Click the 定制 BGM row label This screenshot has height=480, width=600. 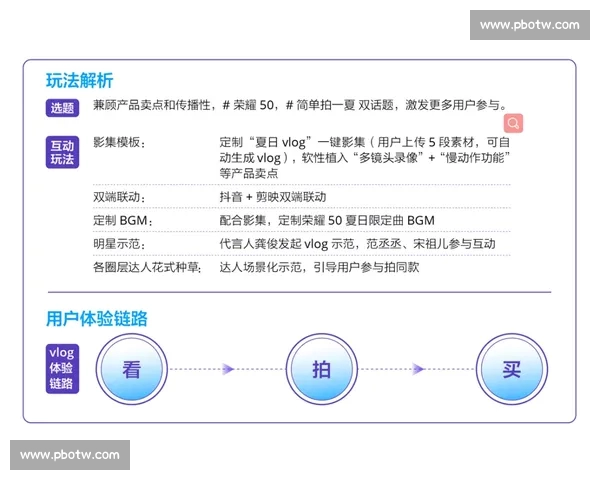(122, 220)
